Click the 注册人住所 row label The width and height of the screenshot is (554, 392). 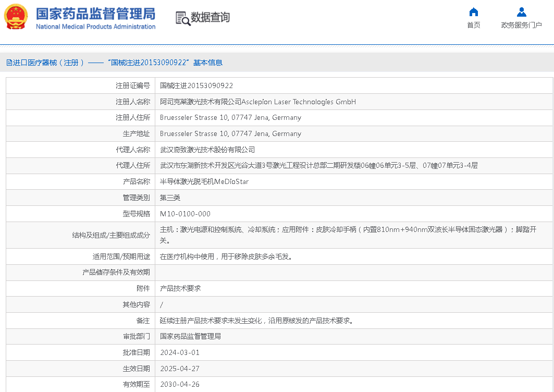click(133, 117)
